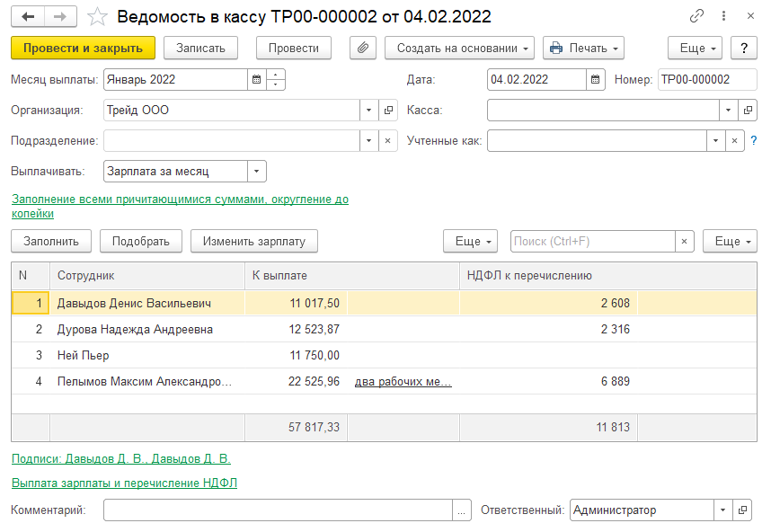771x532 pixels.
Task: Expand the Касса dropdown list
Action: [x=728, y=111]
